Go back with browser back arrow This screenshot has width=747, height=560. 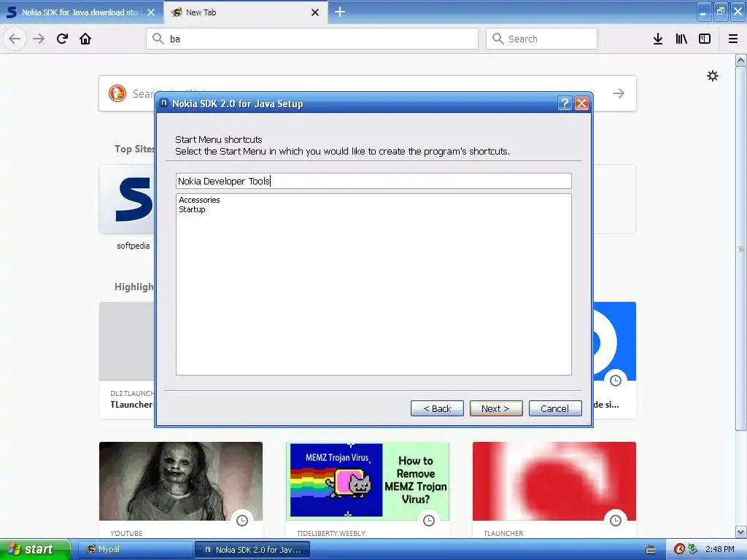(x=15, y=39)
